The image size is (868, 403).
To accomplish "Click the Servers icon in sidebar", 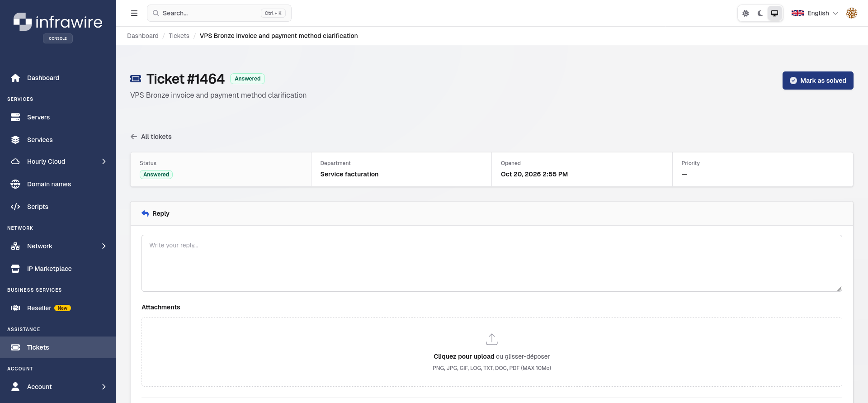I will (15, 117).
